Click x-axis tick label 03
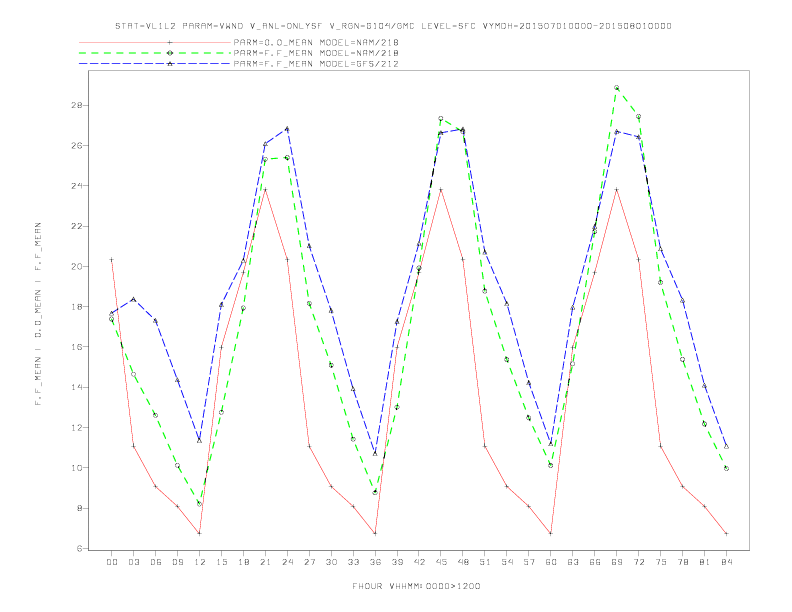Viewport: 792px width, 612px height. pos(133,562)
